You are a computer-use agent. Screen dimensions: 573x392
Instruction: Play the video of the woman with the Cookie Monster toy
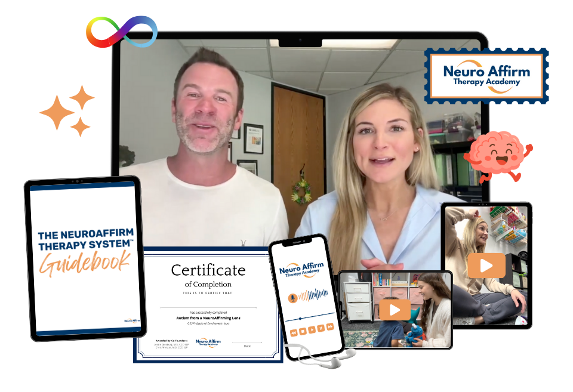point(395,310)
